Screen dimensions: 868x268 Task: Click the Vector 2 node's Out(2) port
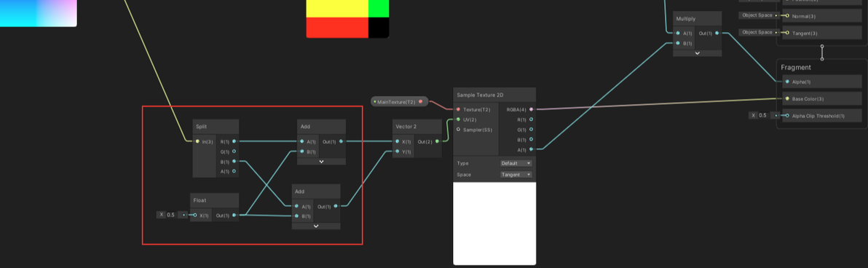tap(438, 141)
